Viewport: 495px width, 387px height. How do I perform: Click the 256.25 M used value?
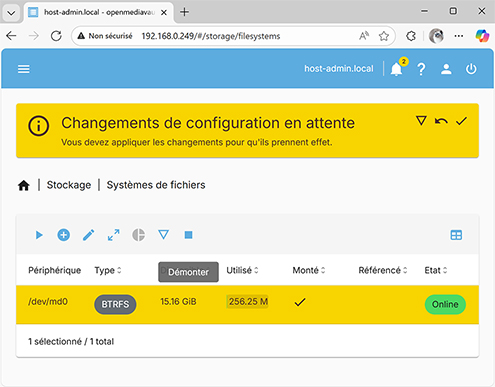click(248, 302)
